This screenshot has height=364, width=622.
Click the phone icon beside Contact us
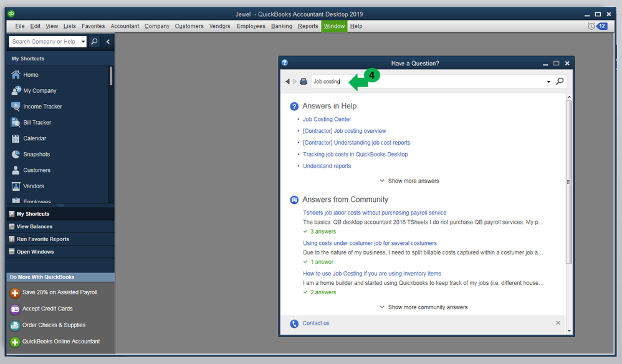pos(294,323)
